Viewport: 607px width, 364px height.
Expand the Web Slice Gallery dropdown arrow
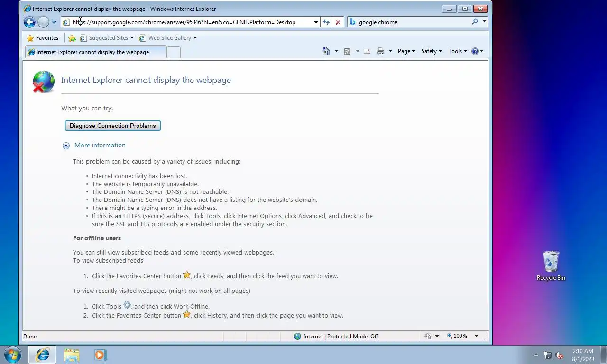point(195,38)
